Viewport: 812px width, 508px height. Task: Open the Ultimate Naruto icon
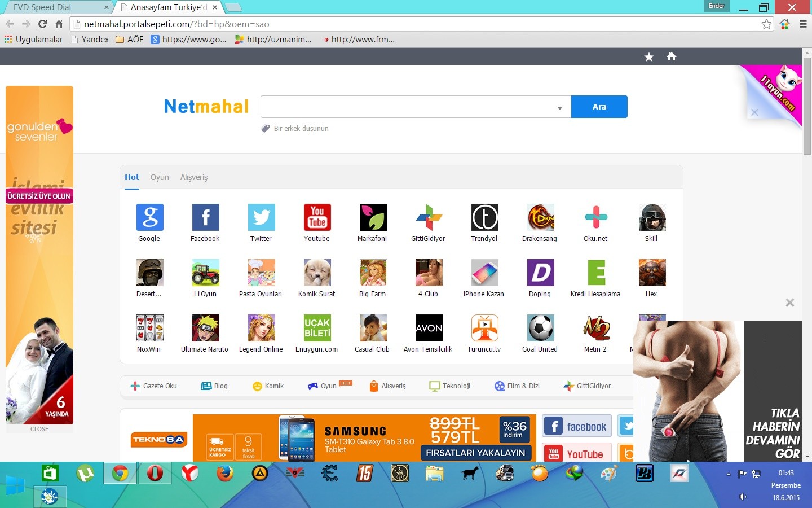205,328
